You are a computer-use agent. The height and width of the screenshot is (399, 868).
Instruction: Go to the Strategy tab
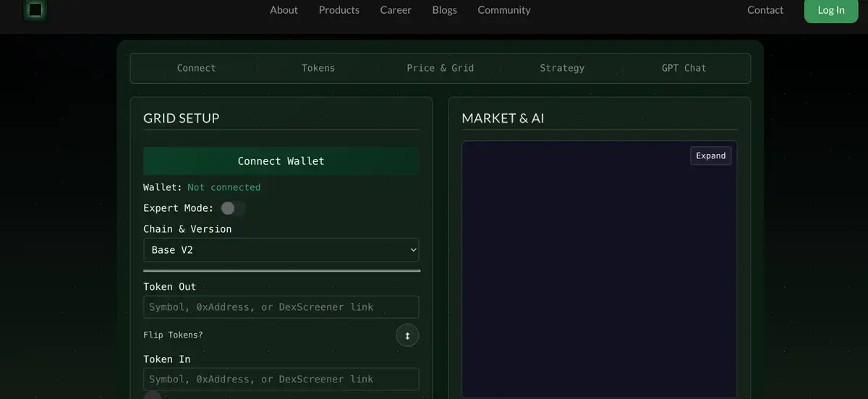[x=562, y=68]
